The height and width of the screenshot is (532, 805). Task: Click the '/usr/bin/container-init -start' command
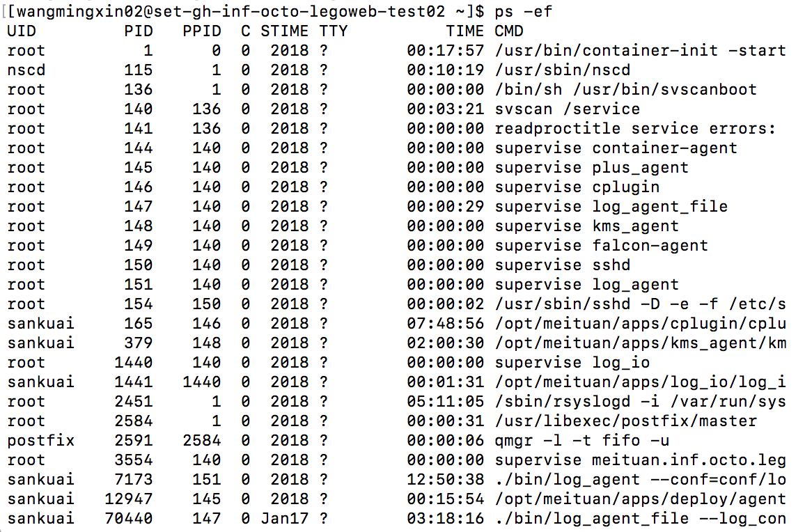(x=640, y=50)
